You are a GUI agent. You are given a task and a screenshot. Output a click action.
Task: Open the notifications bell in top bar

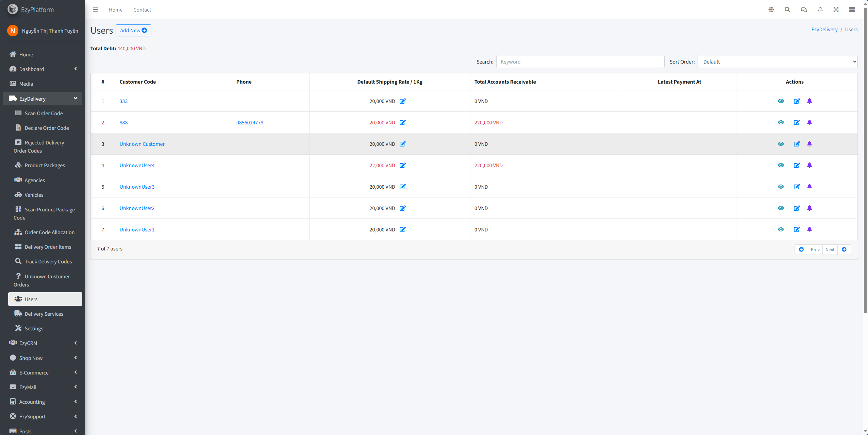(x=820, y=10)
